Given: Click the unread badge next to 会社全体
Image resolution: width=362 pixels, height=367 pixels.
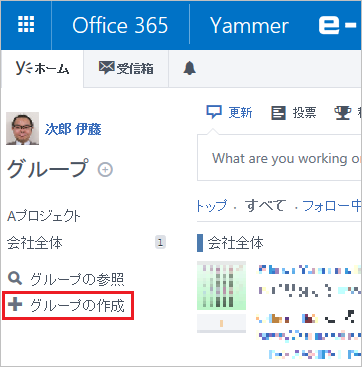Looking at the screenshot, I should [160, 243].
